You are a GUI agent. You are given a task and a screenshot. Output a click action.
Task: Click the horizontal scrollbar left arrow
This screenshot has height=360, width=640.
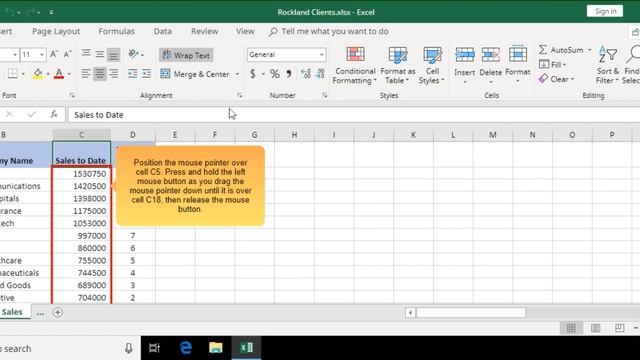pos(410,313)
